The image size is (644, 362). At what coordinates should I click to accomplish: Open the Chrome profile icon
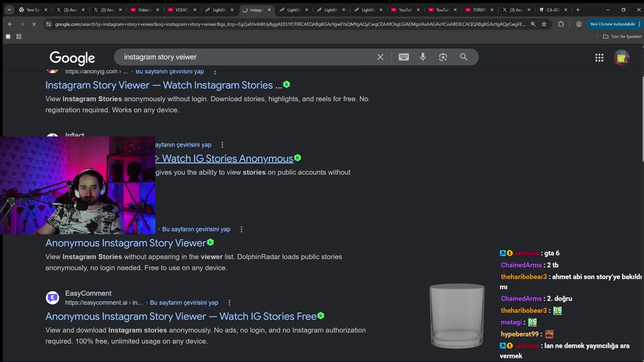pos(579,24)
